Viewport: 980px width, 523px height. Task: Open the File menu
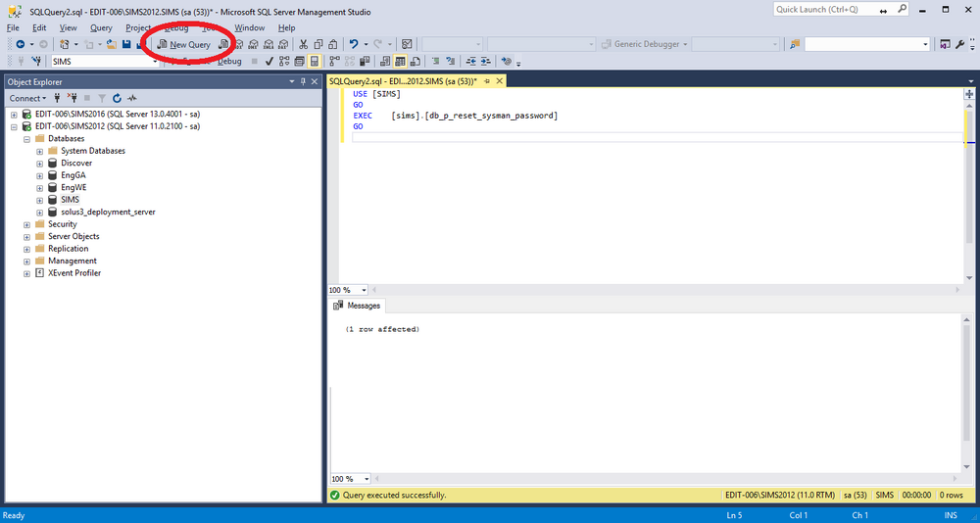13,27
